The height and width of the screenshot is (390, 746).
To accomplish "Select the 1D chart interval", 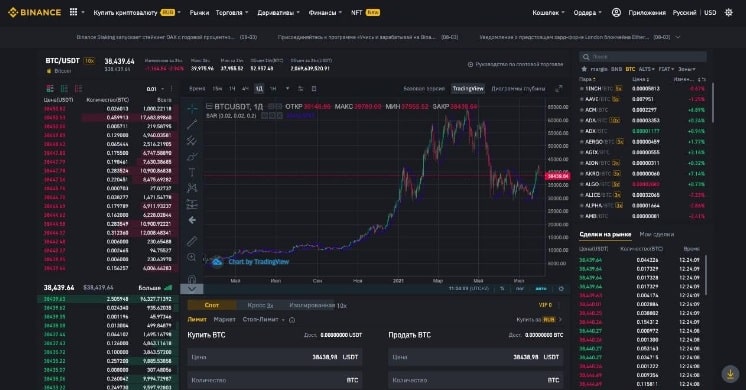I will (x=259, y=88).
